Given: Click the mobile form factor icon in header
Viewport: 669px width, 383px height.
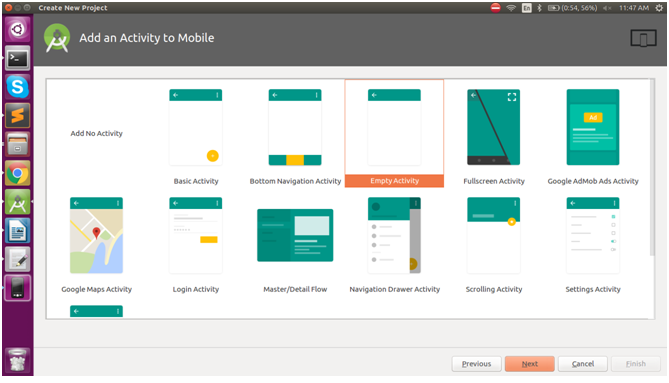Looking at the screenshot, I should point(643,38).
